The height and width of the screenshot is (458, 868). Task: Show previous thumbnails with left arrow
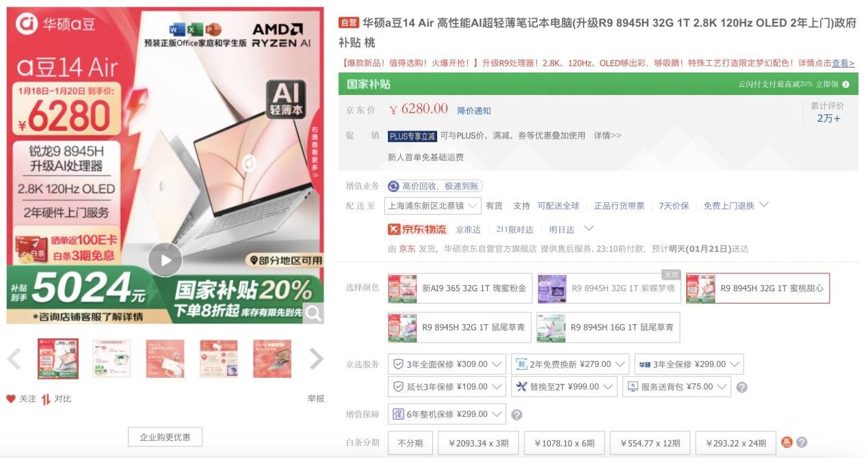point(14,358)
